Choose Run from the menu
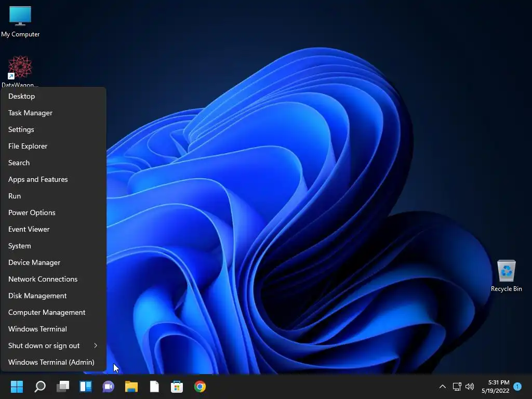This screenshot has height=399, width=532. click(x=54, y=196)
